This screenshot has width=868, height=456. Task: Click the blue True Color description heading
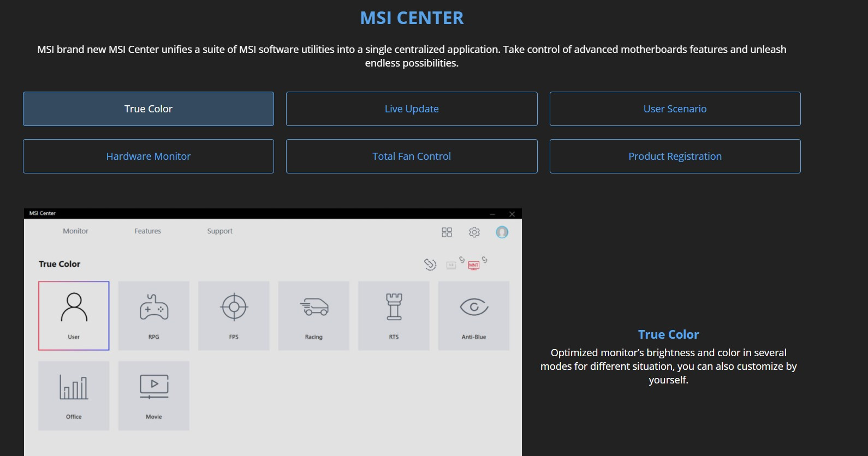click(669, 334)
